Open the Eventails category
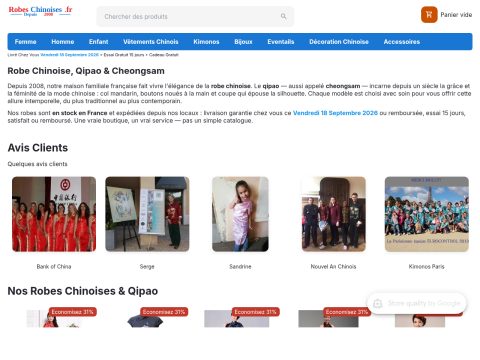The height and width of the screenshot is (360, 480). (281, 42)
